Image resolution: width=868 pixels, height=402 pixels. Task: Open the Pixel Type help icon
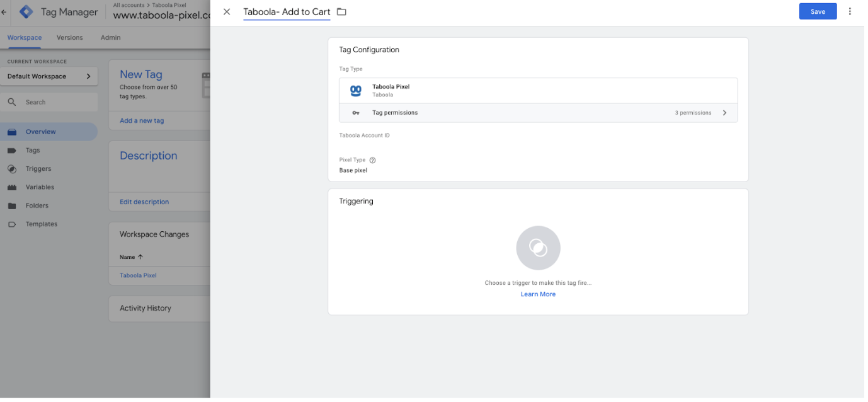[x=372, y=160]
